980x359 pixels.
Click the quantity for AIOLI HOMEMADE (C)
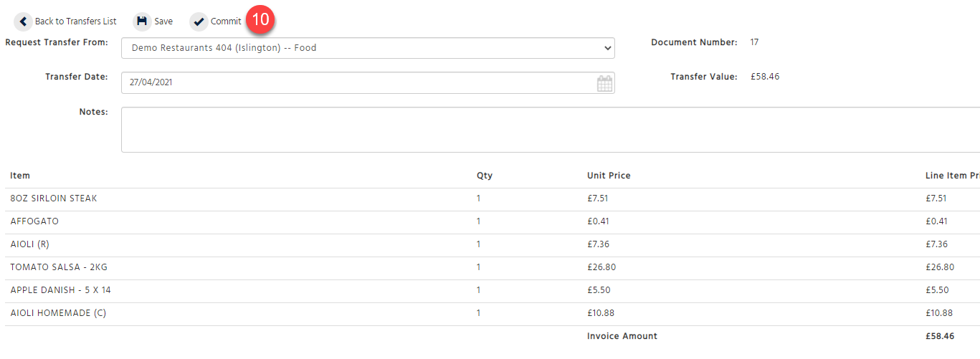[x=479, y=313]
